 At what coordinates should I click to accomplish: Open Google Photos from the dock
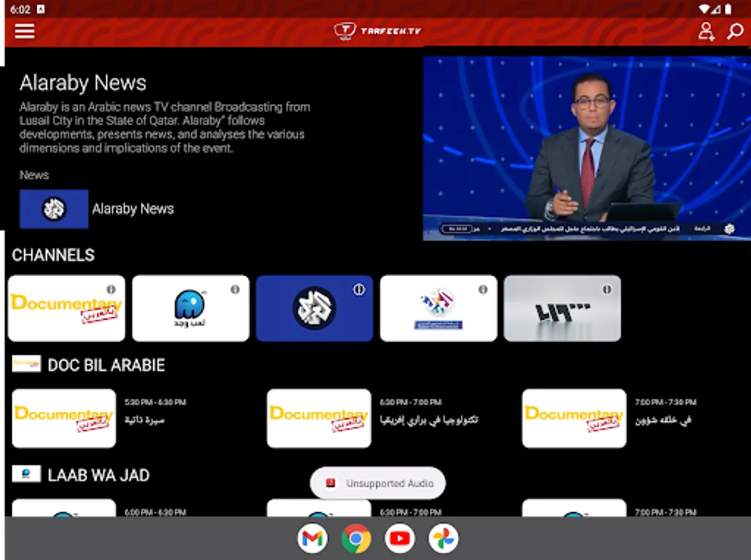[443, 538]
